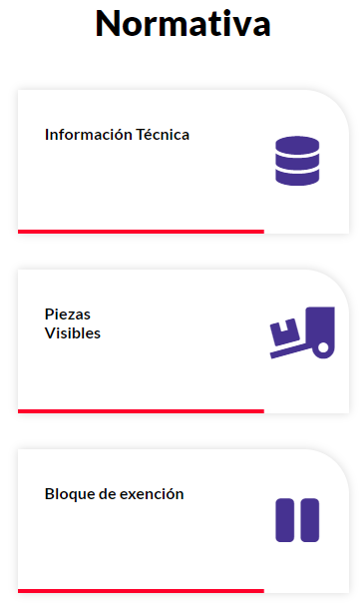Click the word Visibles in second card
Screen dimensions: 364x616
point(73,333)
